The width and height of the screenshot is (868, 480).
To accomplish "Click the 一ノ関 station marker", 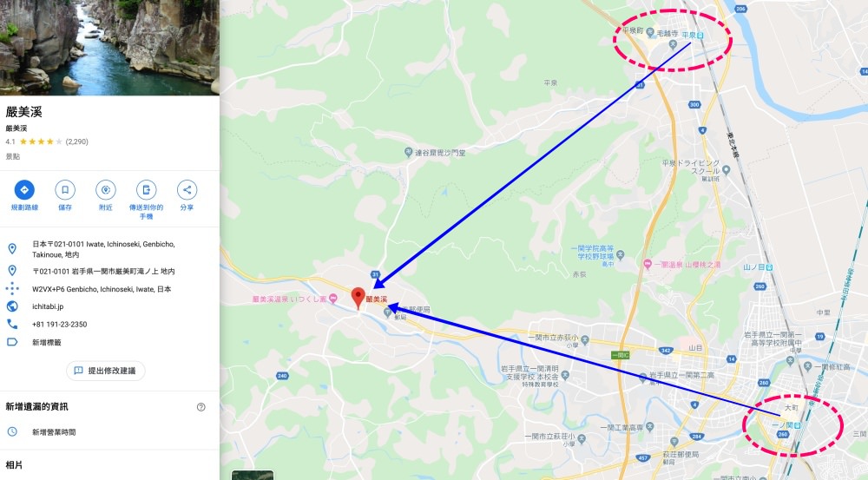I will (797, 425).
